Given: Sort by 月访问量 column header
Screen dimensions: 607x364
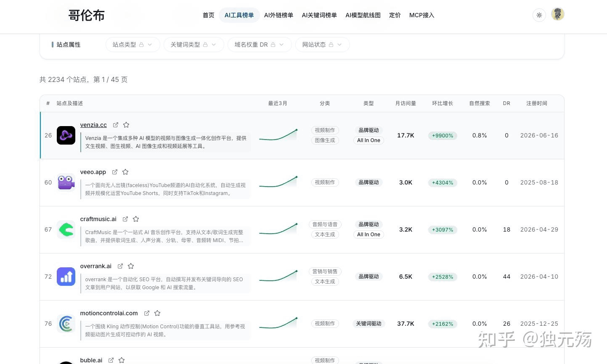Looking at the screenshot, I should pyautogui.click(x=406, y=103).
